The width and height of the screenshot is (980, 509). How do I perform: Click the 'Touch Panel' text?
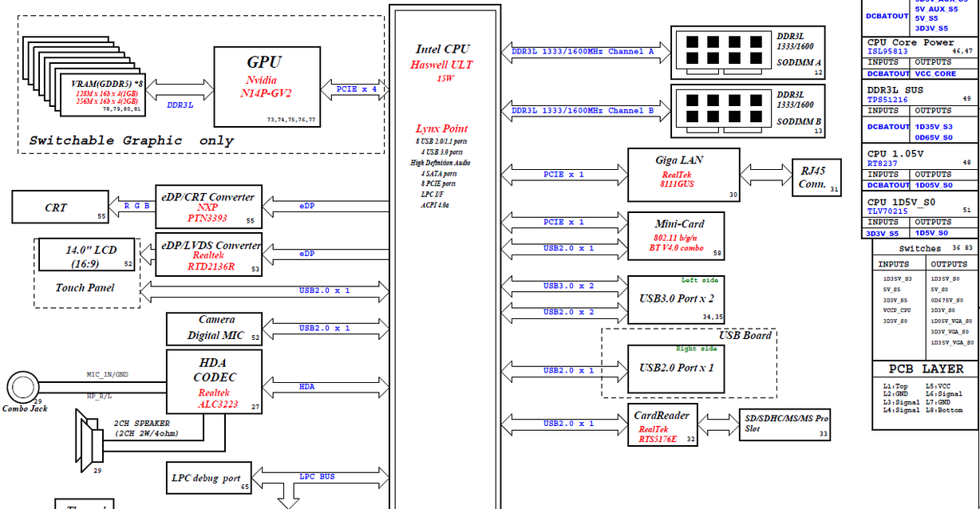click(x=85, y=288)
